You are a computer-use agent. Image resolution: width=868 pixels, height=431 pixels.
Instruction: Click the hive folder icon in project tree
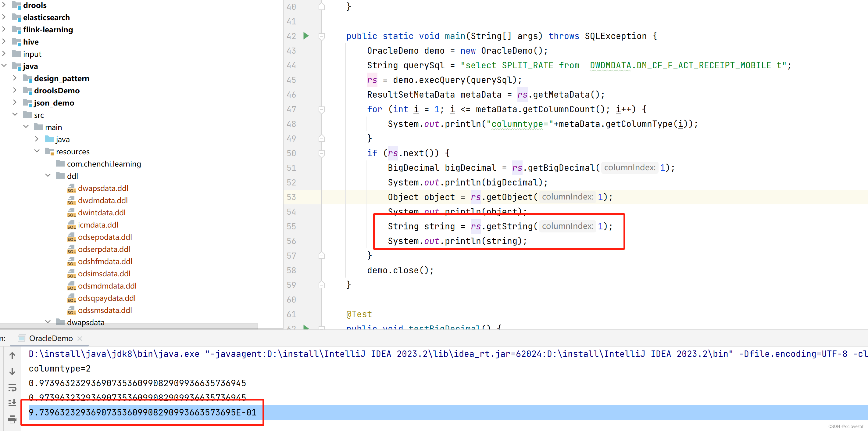16,41
